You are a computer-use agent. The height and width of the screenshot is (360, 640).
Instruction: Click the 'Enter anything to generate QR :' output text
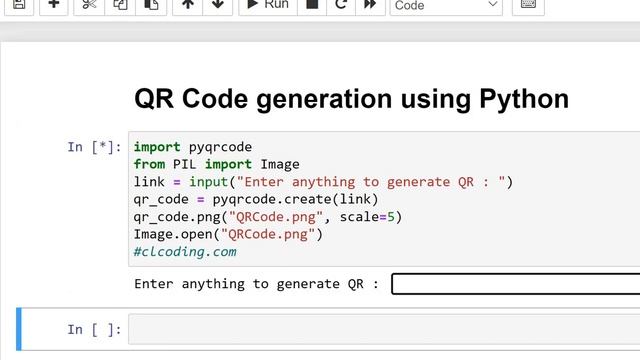[256, 284]
